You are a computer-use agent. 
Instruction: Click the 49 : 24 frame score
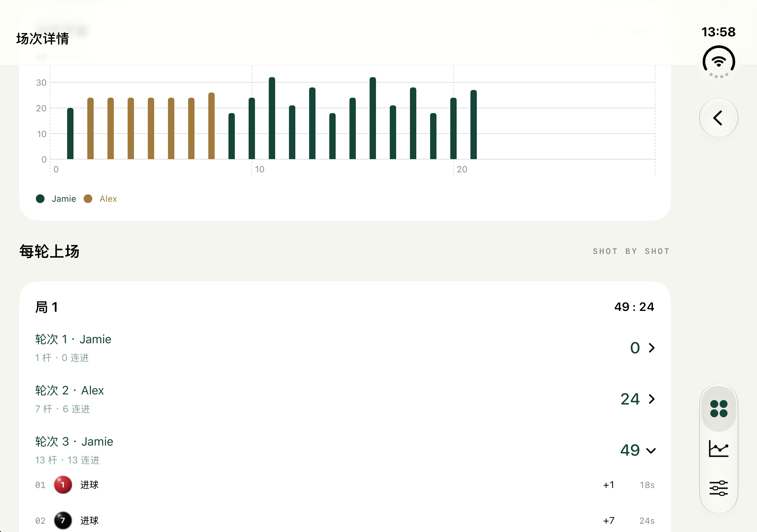[x=634, y=307]
